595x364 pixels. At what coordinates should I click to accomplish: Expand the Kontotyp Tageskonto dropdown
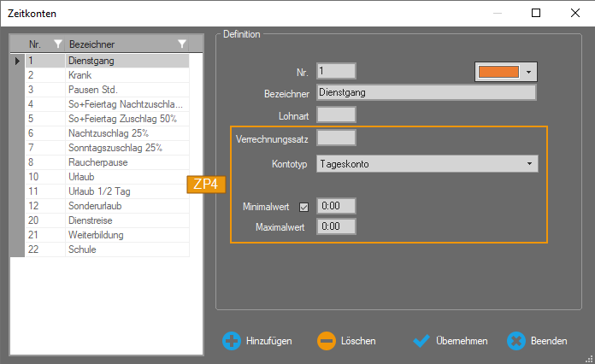529,163
